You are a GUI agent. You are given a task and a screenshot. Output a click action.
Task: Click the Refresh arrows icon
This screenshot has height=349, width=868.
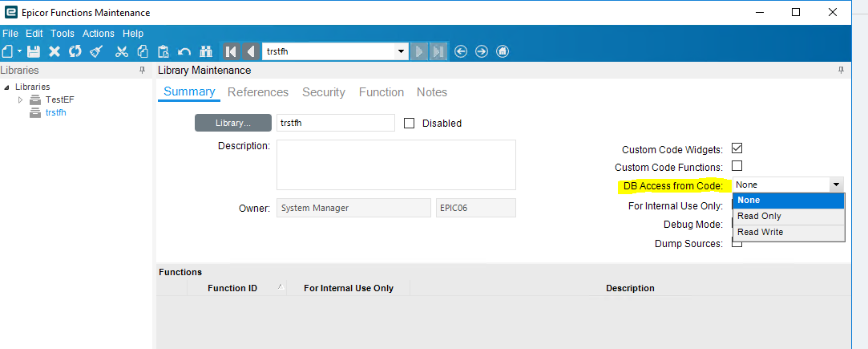point(75,51)
